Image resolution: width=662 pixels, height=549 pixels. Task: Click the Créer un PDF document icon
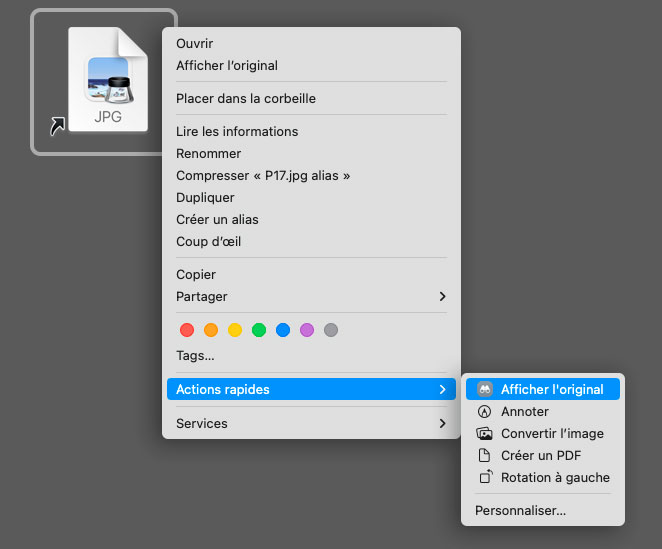(484, 455)
